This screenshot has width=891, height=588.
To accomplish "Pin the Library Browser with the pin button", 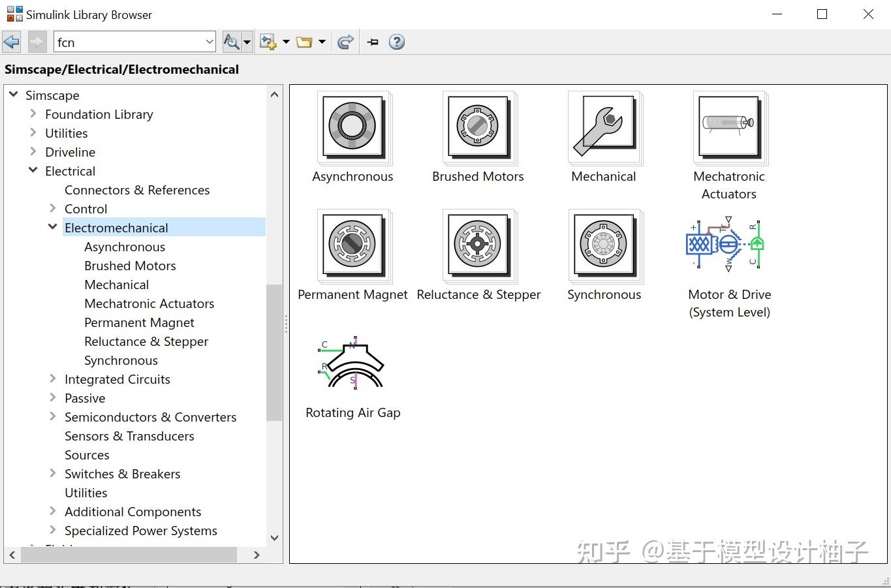I will click(372, 41).
